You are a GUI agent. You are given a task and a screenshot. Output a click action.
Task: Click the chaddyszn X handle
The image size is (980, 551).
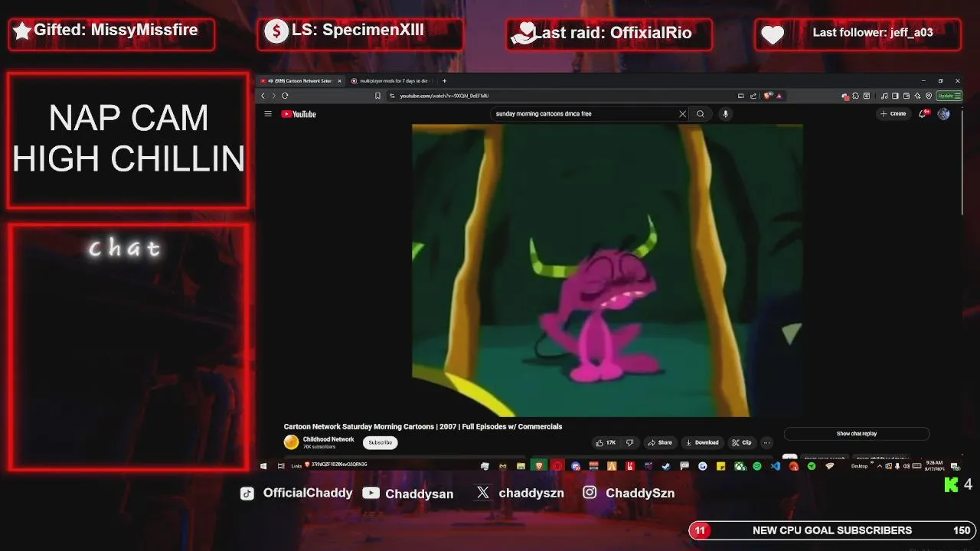(531, 493)
